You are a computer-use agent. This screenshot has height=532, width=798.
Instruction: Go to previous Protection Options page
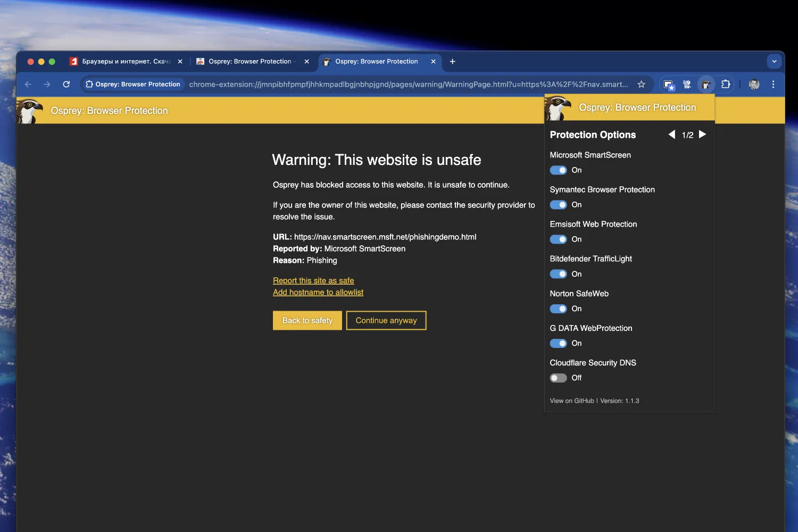point(672,135)
